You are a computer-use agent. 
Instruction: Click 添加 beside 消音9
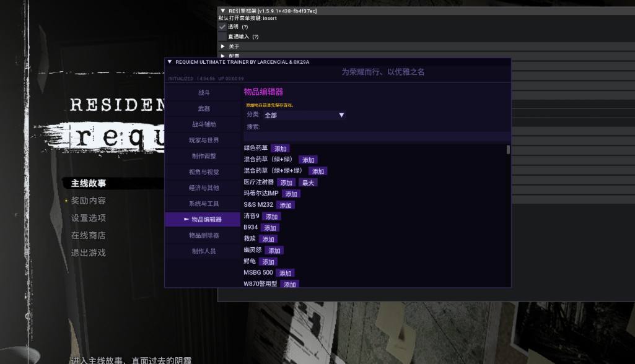pyautogui.click(x=272, y=217)
